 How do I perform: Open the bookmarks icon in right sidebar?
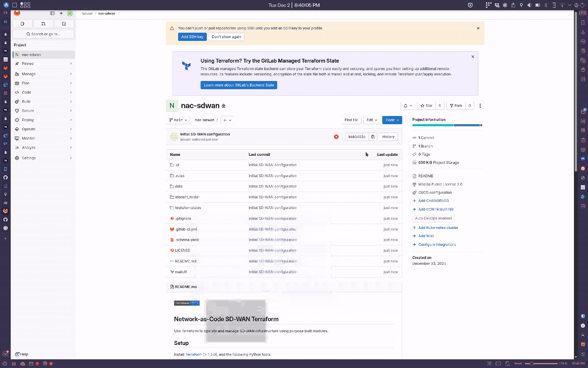click(583, 22)
